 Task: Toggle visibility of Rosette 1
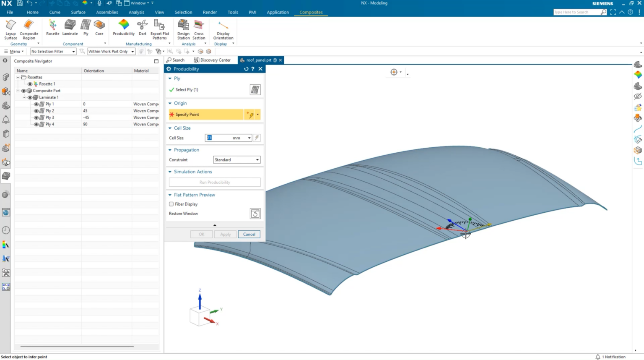coord(30,83)
